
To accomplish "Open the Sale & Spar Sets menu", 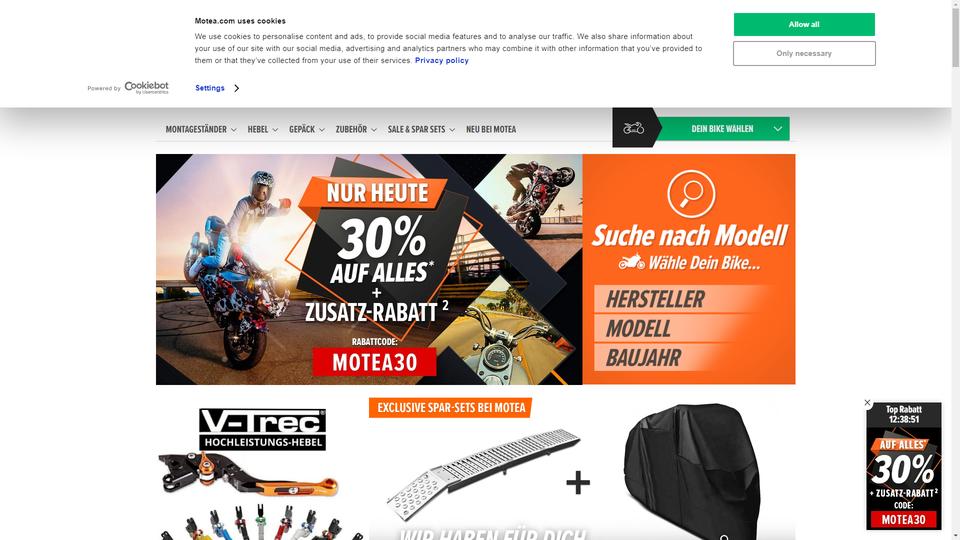I will click(421, 129).
